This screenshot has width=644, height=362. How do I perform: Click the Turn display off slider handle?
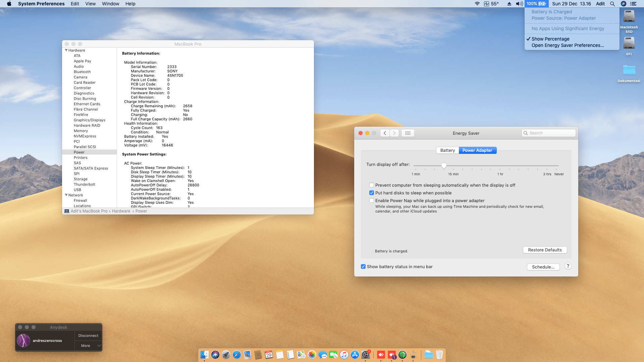click(444, 166)
